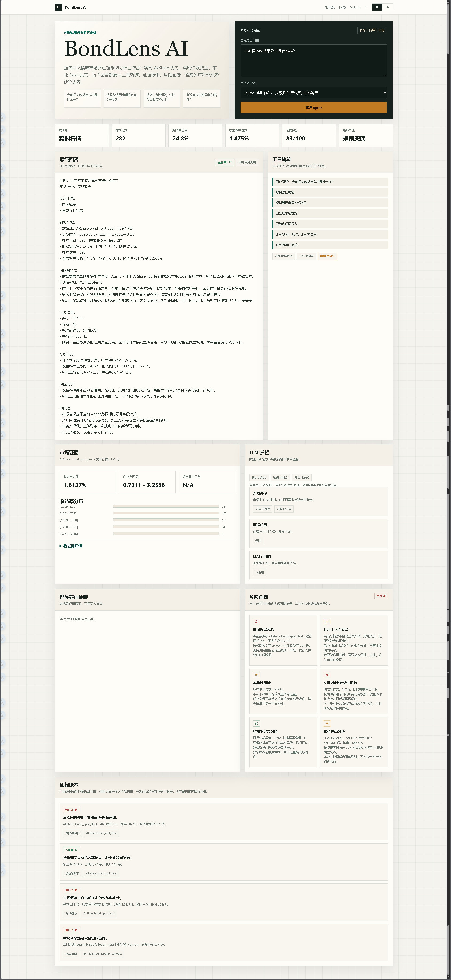Image resolution: width=451 pixels, height=980 pixels.
Task: Select the 最终回答已生成 trace step
Action: [330, 245]
